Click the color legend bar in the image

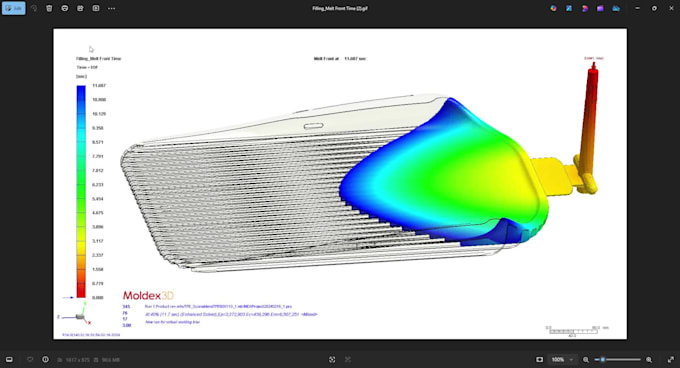point(81,191)
